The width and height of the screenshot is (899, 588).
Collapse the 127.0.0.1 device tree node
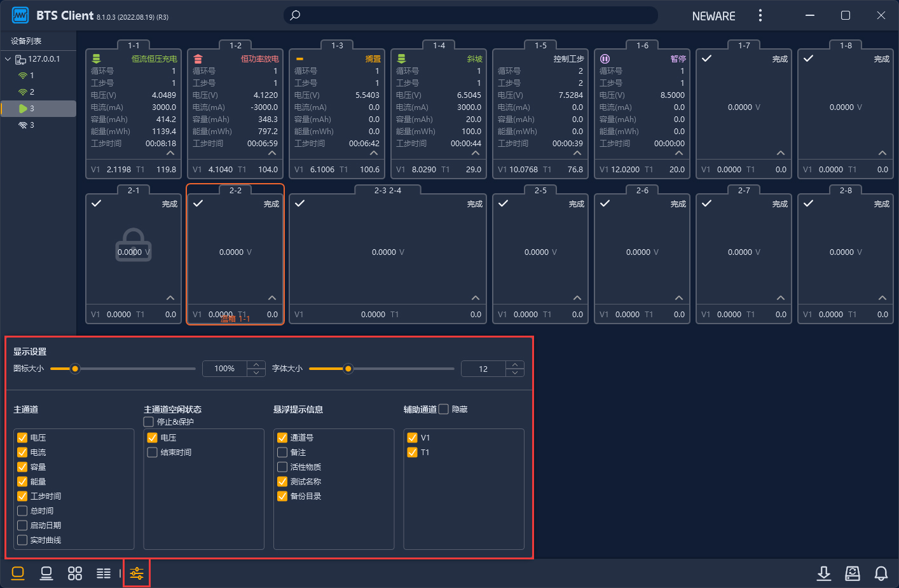coord(8,59)
